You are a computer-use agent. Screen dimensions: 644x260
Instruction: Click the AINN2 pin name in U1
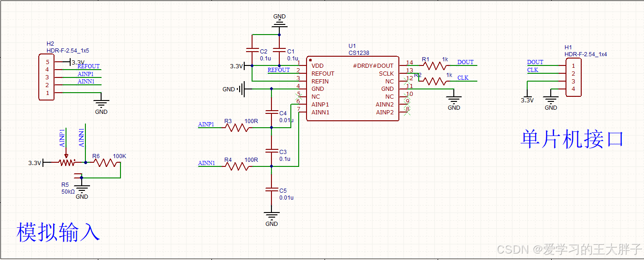pos(385,105)
